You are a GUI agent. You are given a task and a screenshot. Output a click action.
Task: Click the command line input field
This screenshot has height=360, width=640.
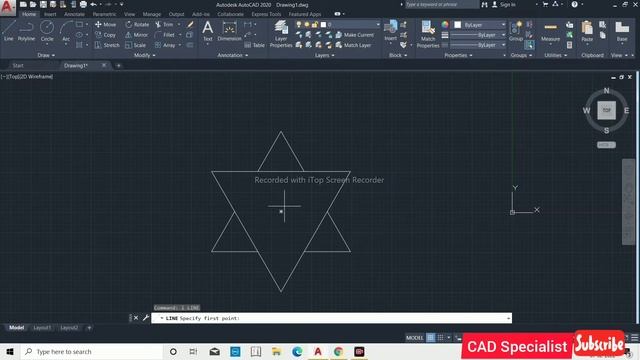(x=331, y=318)
